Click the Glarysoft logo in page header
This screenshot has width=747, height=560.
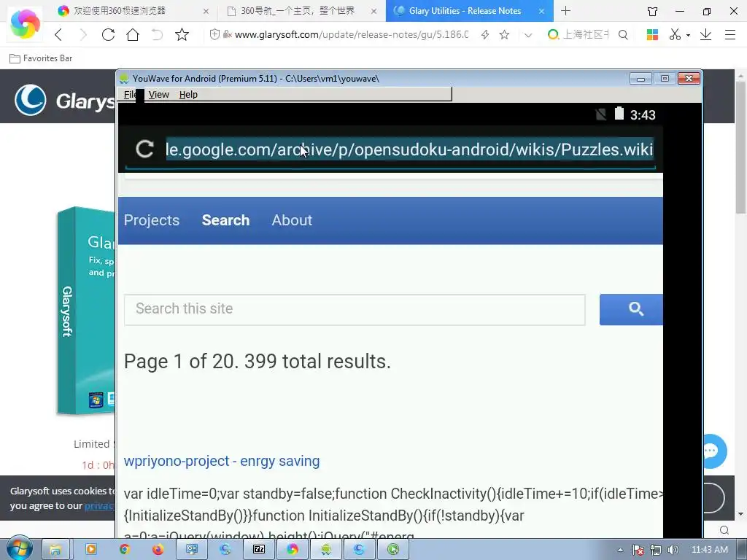point(64,100)
